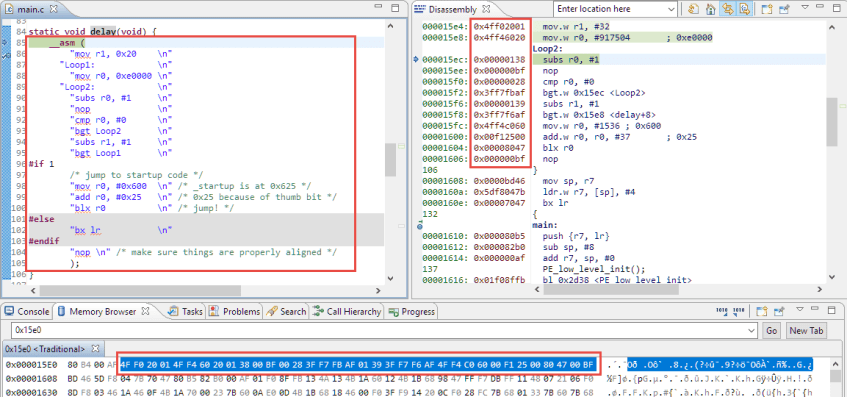The height and width of the screenshot is (397, 847).
Task: Close the Memory Browser tab
Action: 145,311
